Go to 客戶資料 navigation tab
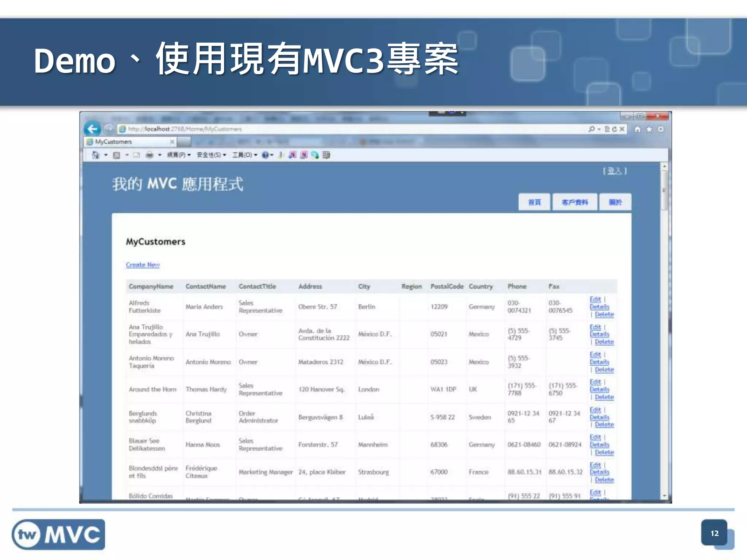 (575, 202)
